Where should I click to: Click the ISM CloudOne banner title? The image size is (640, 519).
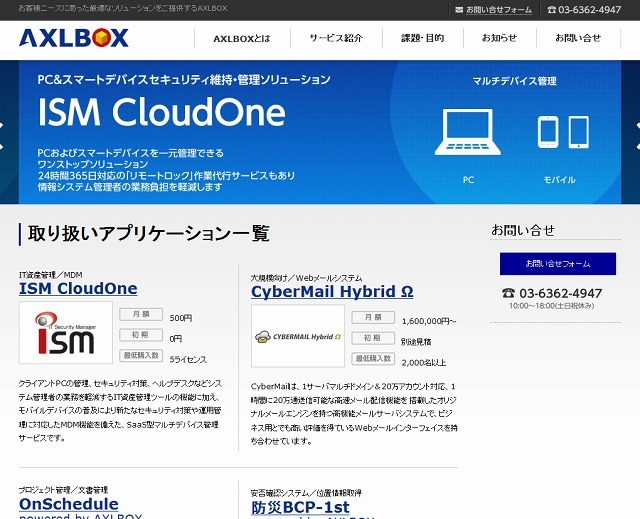pyautogui.click(x=162, y=112)
